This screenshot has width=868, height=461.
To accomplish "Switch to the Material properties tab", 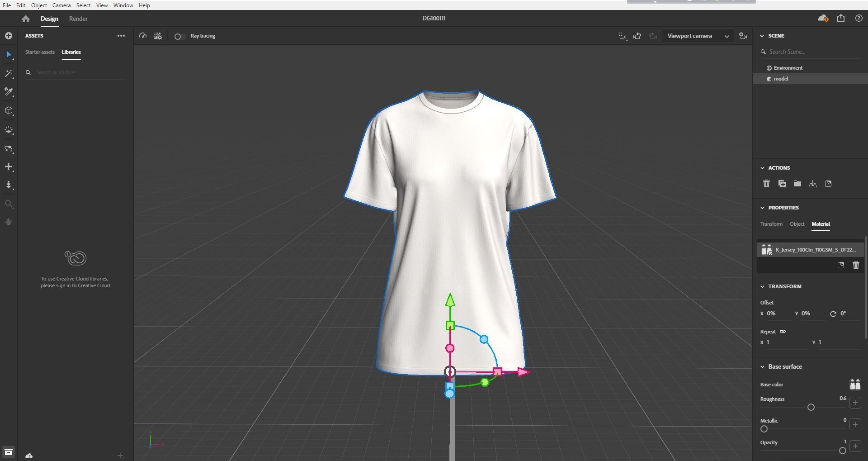I will pyautogui.click(x=821, y=224).
